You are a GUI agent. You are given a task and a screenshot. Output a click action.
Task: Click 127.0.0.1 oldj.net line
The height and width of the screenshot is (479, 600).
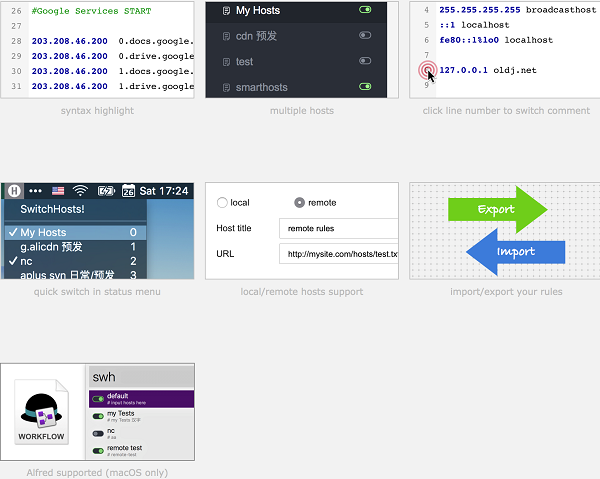point(488,70)
